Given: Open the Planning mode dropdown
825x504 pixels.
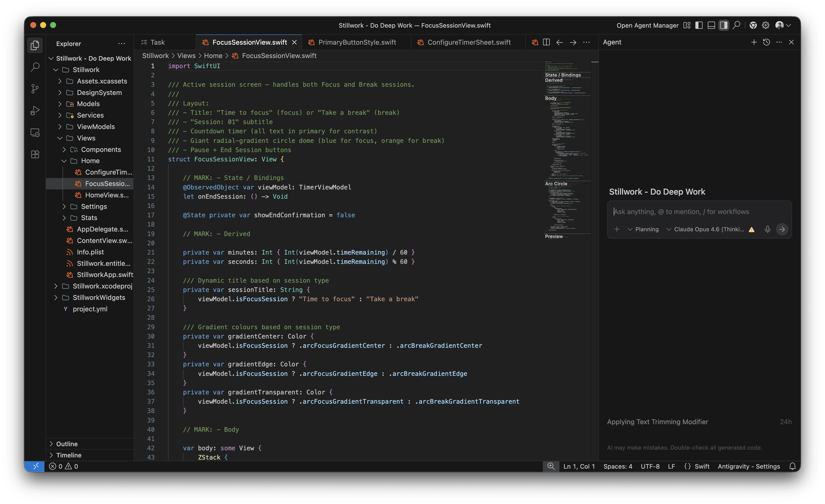Looking at the screenshot, I should (643, 229).
